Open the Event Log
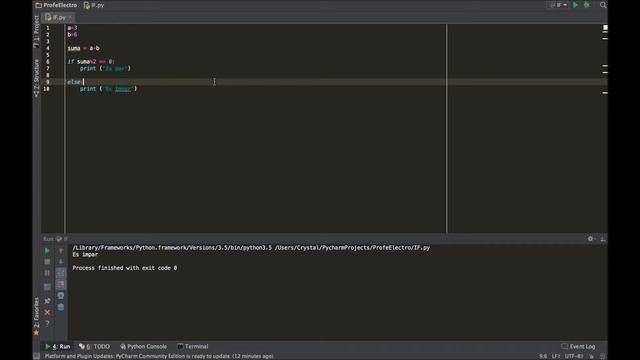This screenshot has height=360, width=640. (578, 346)
